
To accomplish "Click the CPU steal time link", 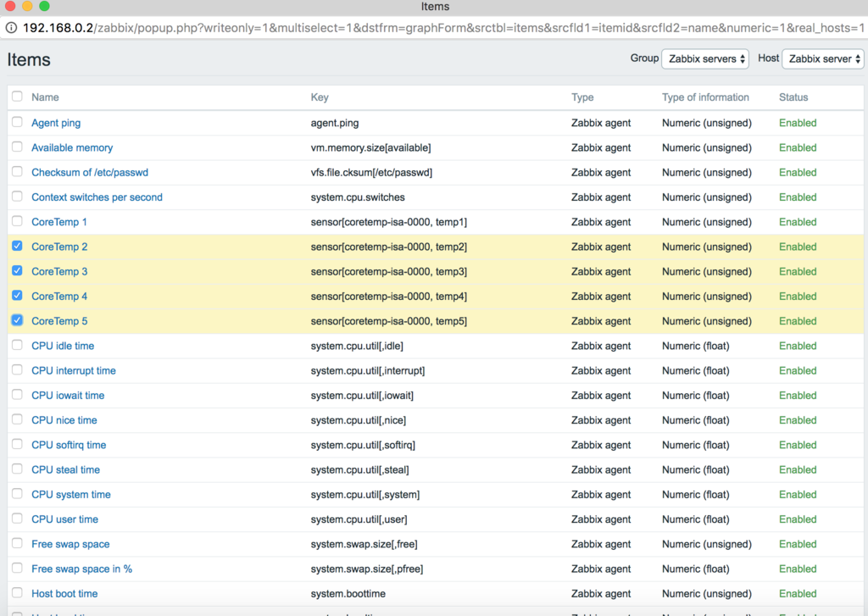I will coord(65,470).
